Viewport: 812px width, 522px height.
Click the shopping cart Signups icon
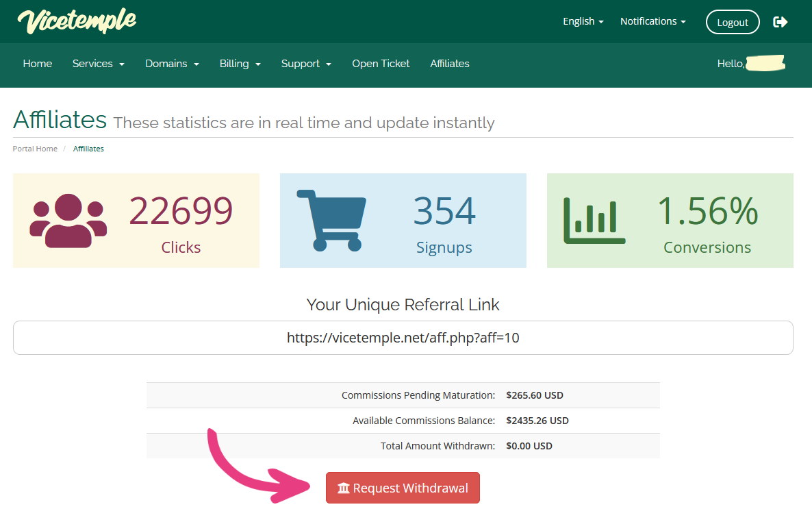click(331, 221)
